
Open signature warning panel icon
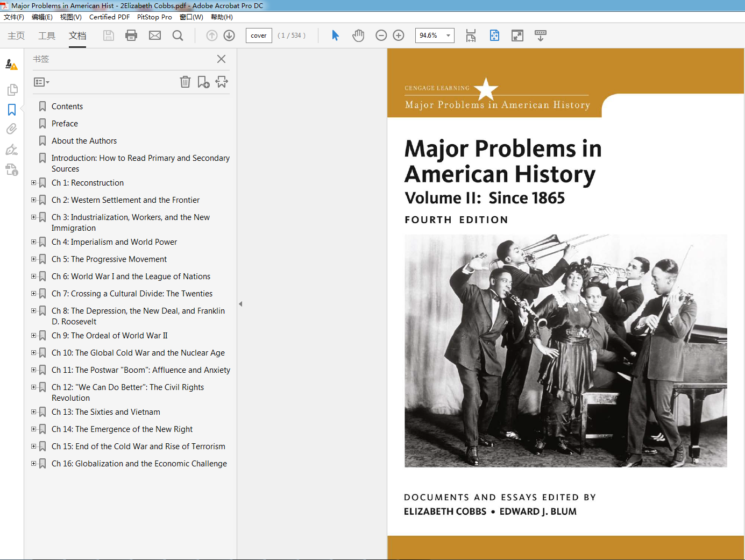click(x=11, y=65)
